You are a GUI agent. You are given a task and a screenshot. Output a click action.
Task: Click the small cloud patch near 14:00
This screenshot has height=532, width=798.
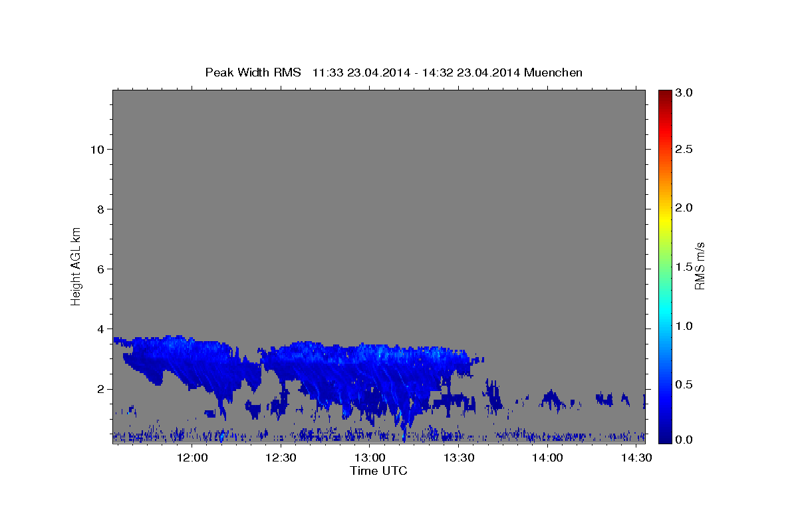point(551,399)
